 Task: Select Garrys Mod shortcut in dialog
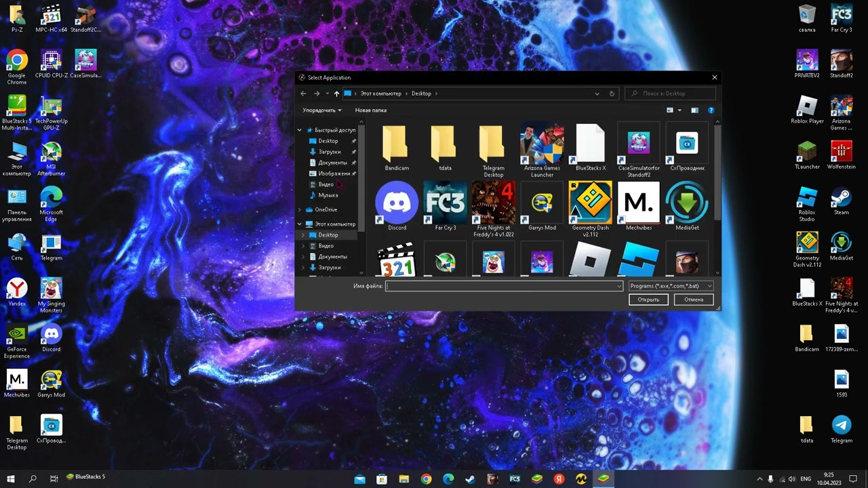[542, 206]
